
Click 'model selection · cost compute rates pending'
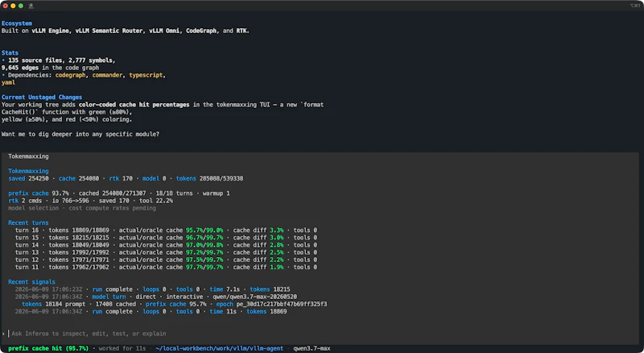82,208
